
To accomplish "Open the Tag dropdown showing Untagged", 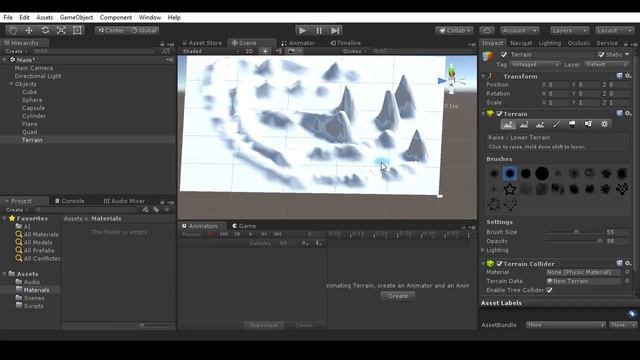I will pos(535,64).
